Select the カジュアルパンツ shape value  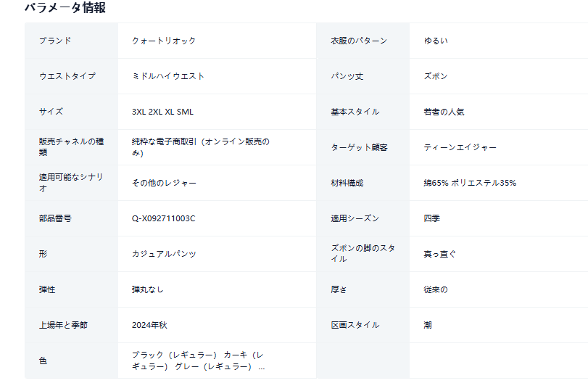coord(164,254)
